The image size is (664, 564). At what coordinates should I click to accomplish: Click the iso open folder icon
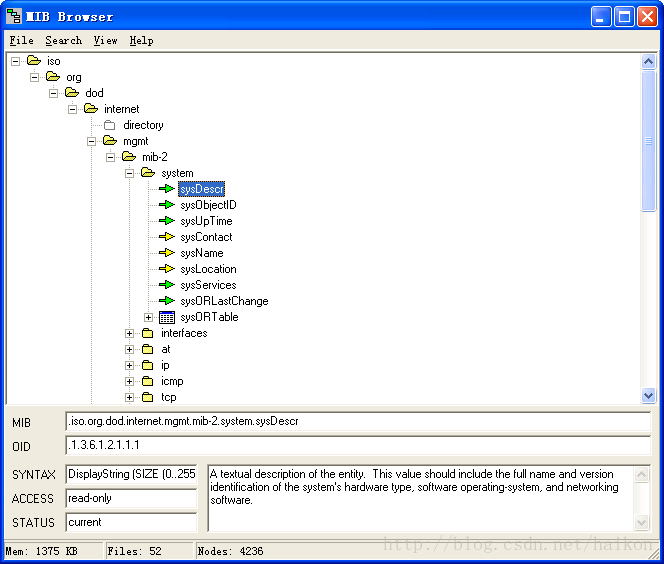click(34, 61)
